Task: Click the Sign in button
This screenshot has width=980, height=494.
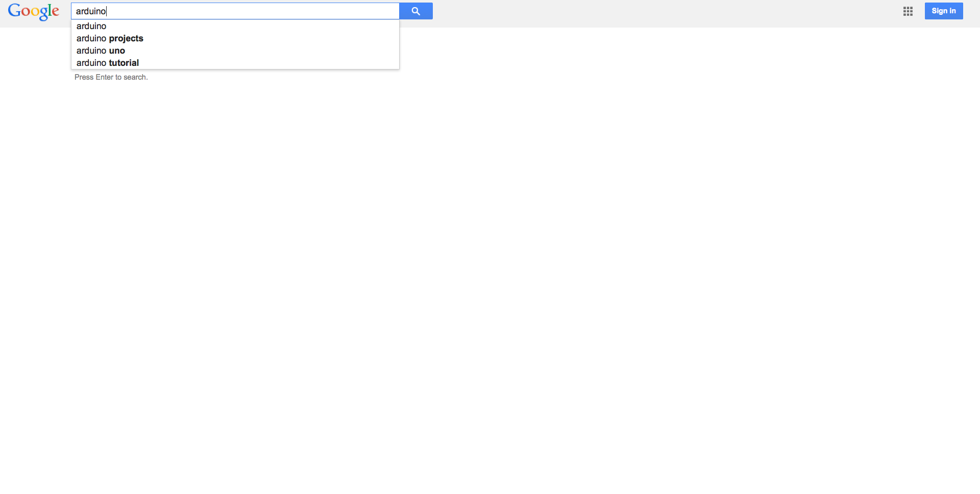Action: 944,11
